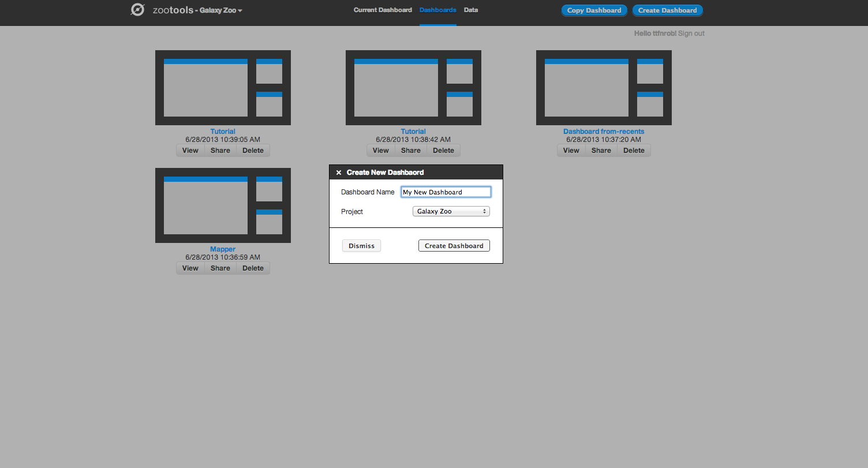This screenshot has width=868, height=468.
Task: Click the Mapper dashboard title link
Action: click(x=223, y=249)
